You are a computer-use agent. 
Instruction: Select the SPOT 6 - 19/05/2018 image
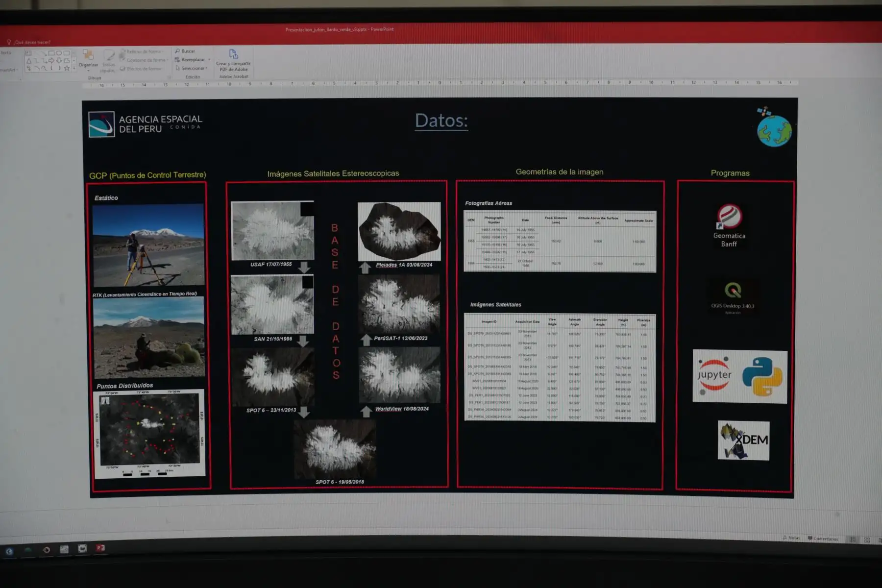[x=335, y=449]
